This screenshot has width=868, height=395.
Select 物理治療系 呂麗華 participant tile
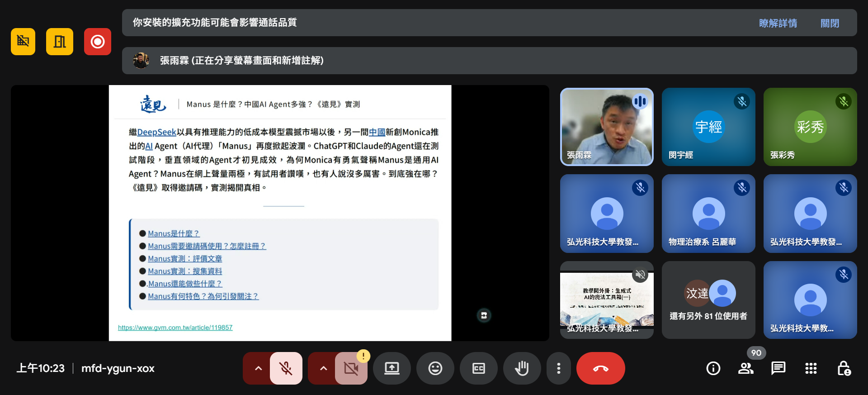tap(708, 214)
